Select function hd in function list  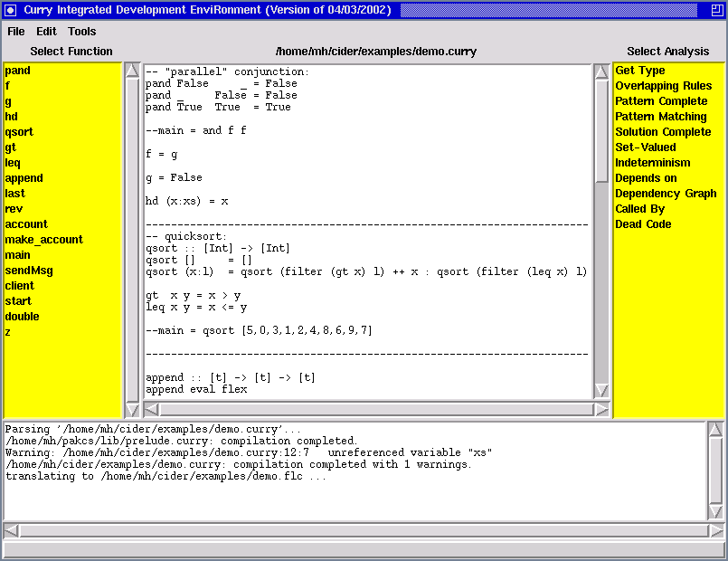11,117
